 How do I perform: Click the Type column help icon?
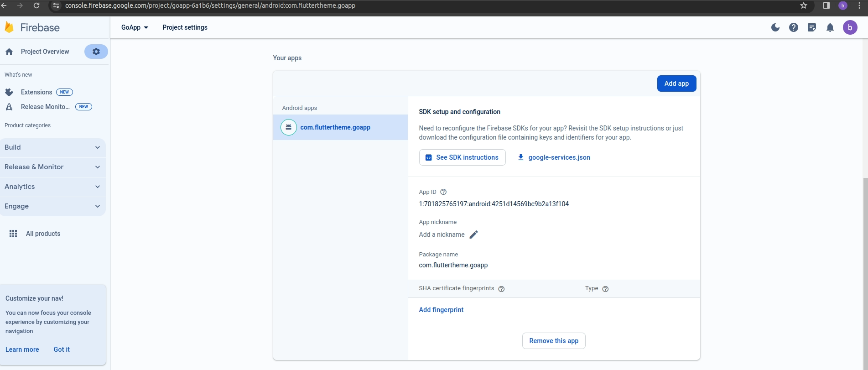tap(605, 289)
